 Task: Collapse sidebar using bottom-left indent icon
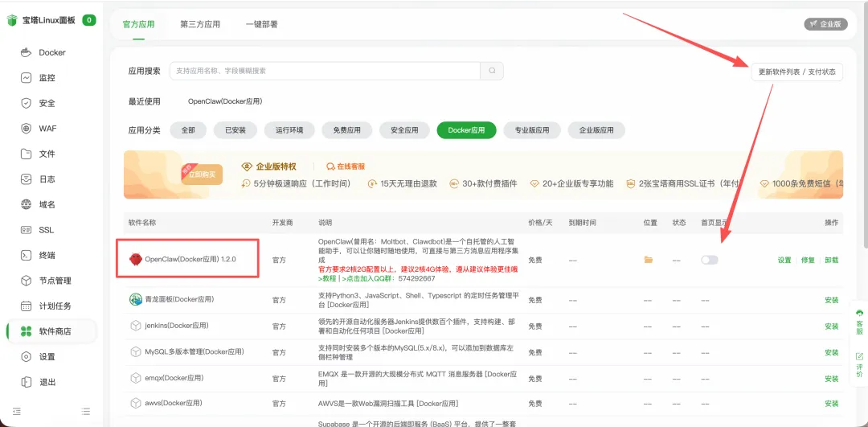(x=17, y=411)
